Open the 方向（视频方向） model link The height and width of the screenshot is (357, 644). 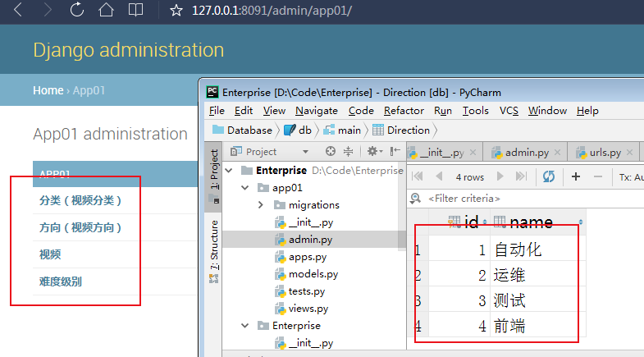tap(80, 227)
